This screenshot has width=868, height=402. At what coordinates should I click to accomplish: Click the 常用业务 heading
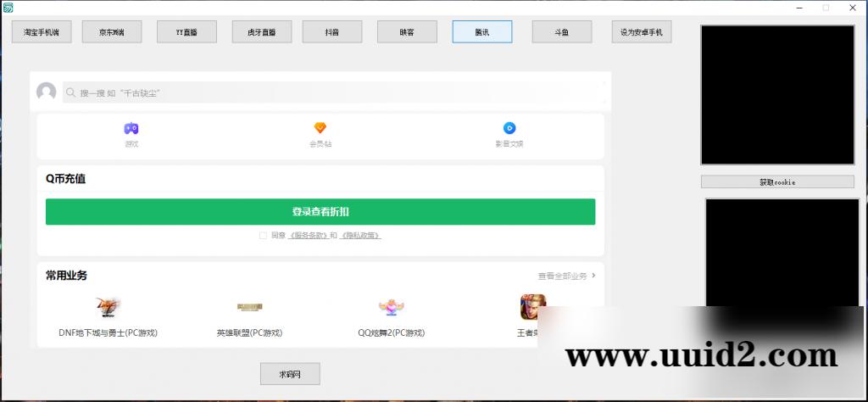pos(66,275)
